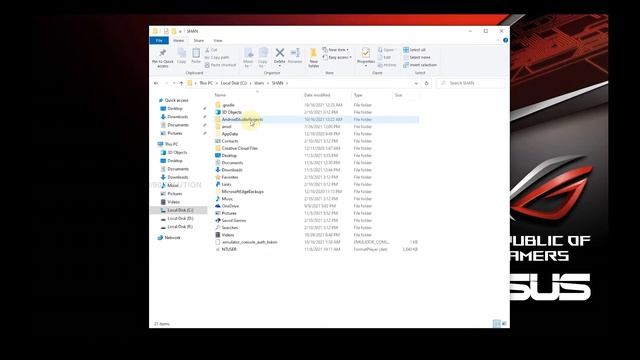Image resolution: width=640 pixels, height=360 pixels.
Task: Select 3D Objects in navigation pane
Action: tap(177, 152)
